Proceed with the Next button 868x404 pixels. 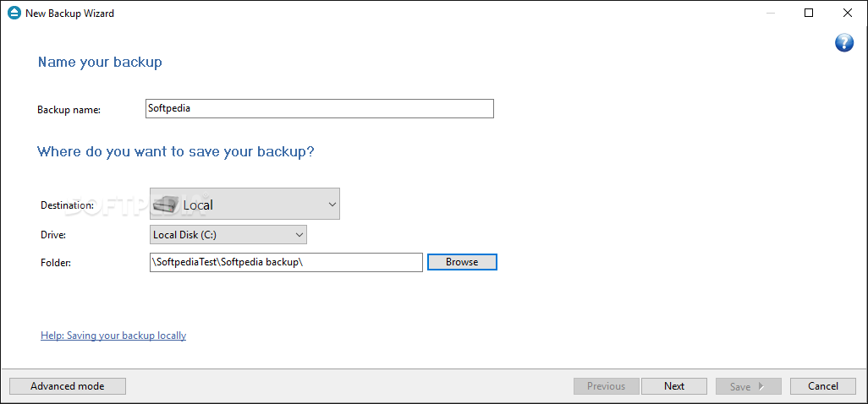[674, 386]
